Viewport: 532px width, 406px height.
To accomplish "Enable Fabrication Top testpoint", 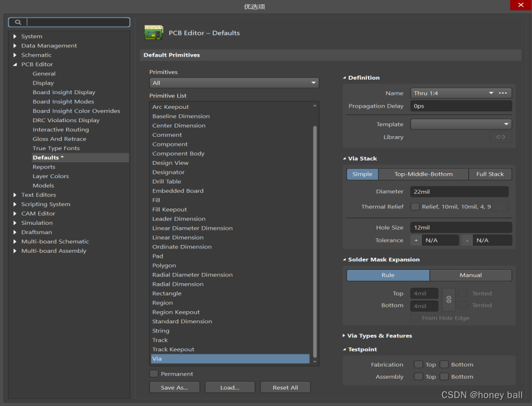I will point(418,365).
